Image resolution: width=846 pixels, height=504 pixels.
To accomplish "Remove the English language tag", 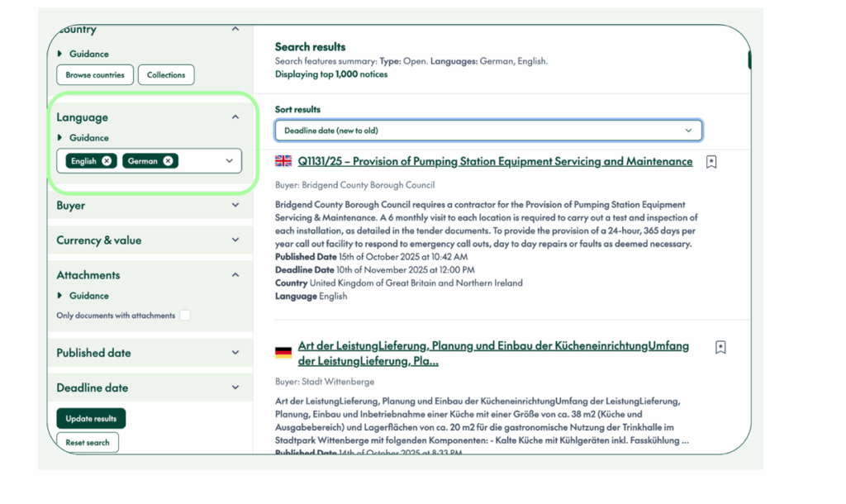I will (x=107, y=161).
